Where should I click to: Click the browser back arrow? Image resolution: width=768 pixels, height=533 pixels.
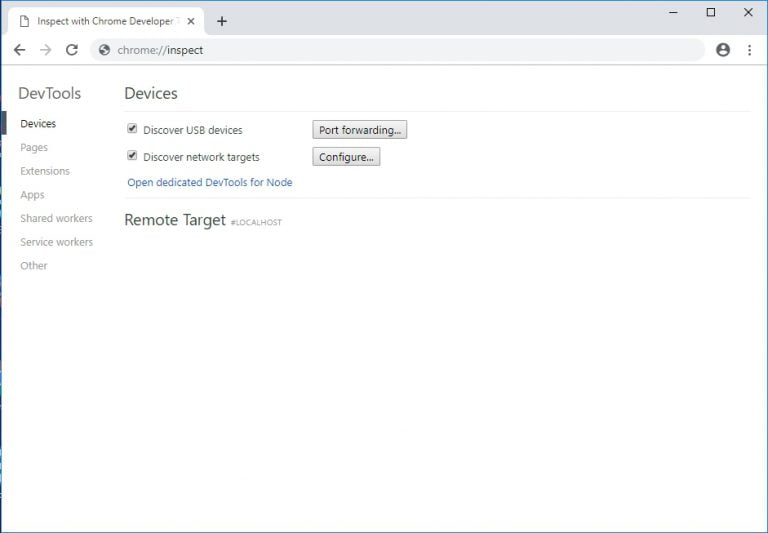19,50
